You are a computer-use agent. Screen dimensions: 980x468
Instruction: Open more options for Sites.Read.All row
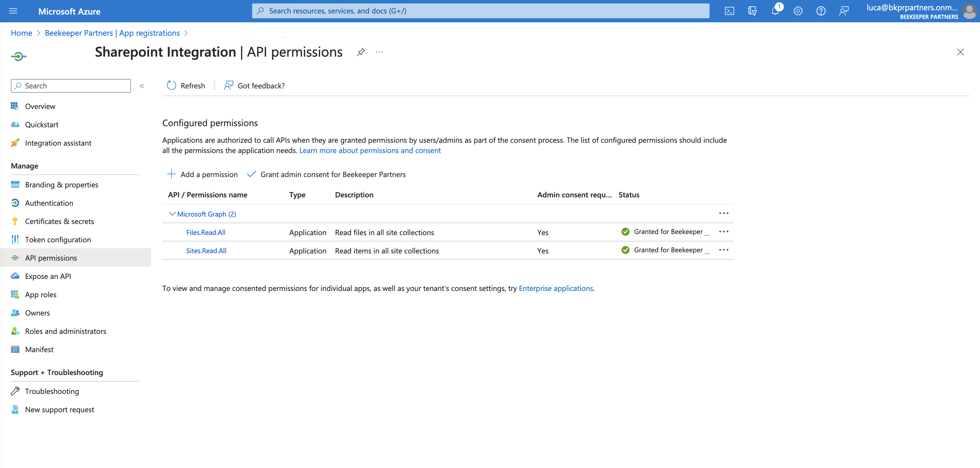723,250
